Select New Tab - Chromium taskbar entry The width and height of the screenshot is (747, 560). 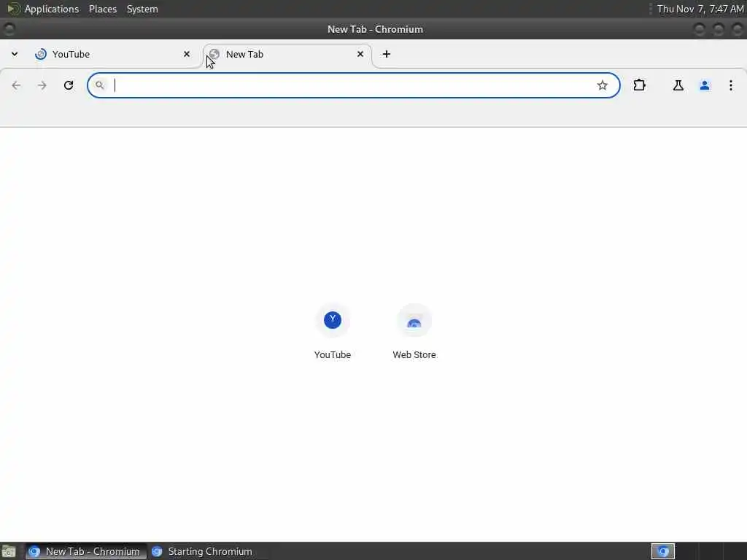[86, 551]
